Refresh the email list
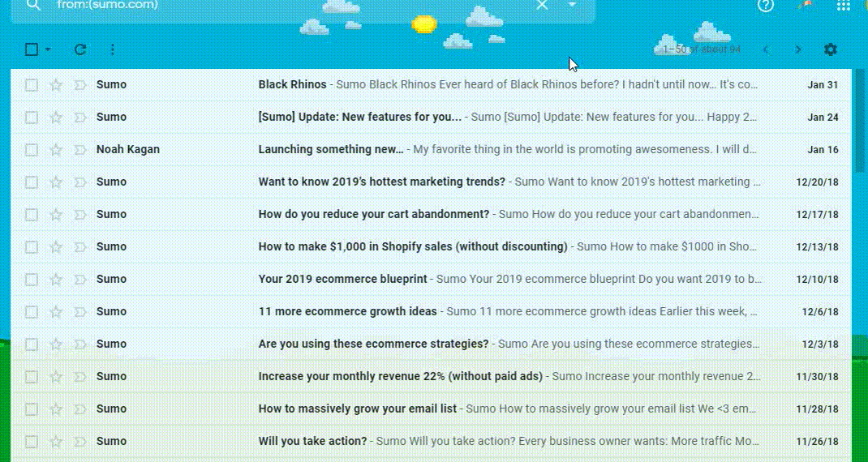This screenshot has width=868, height=462. click(80, 49)
